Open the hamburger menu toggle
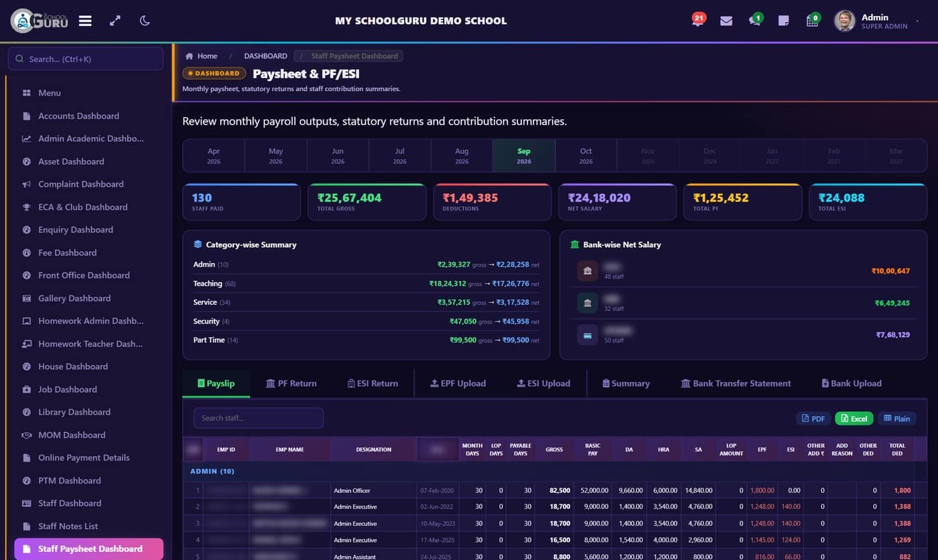938x560 pixels. [85, 21]
